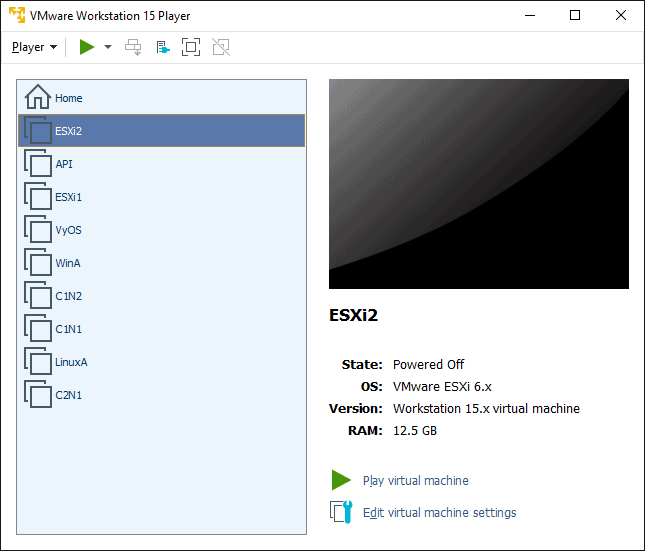Screen dimensions: 645x551
Task: Click the C2N1 virtual machine icon
Action: (38, 395)
